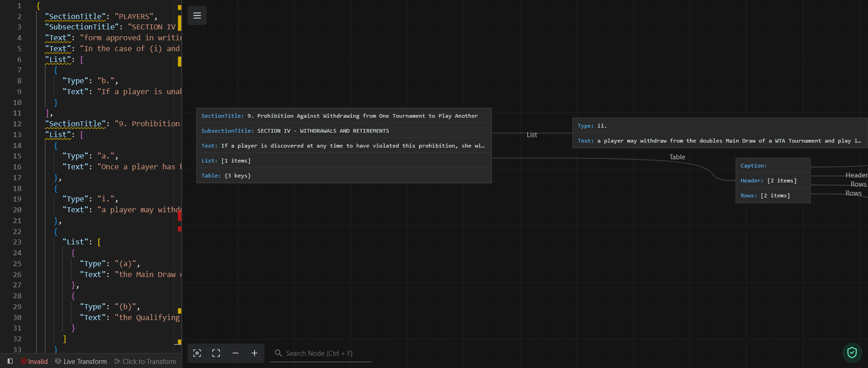Click the red Invalid status indicator
Screen dimensions: 868x368
pos(34,361)
